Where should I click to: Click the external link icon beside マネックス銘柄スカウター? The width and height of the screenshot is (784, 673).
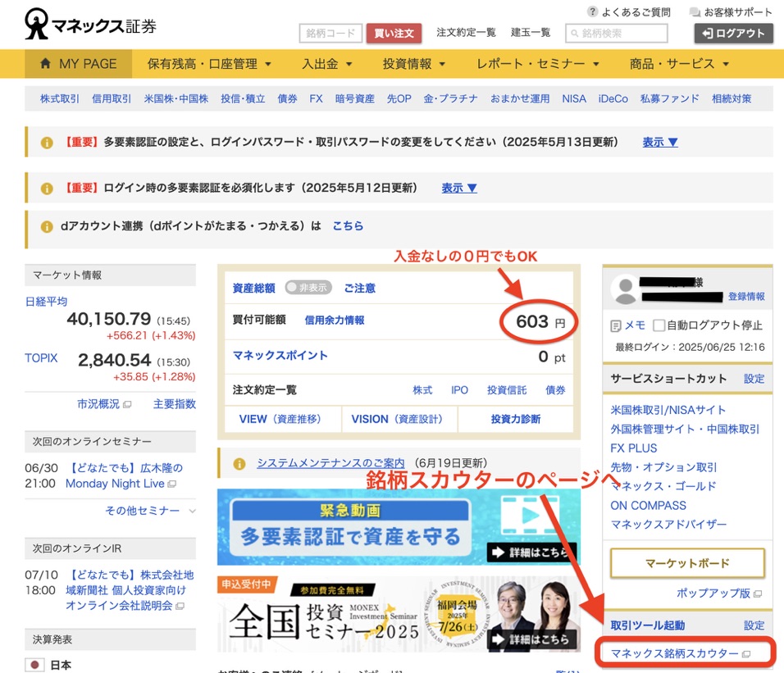coord(746,654)
